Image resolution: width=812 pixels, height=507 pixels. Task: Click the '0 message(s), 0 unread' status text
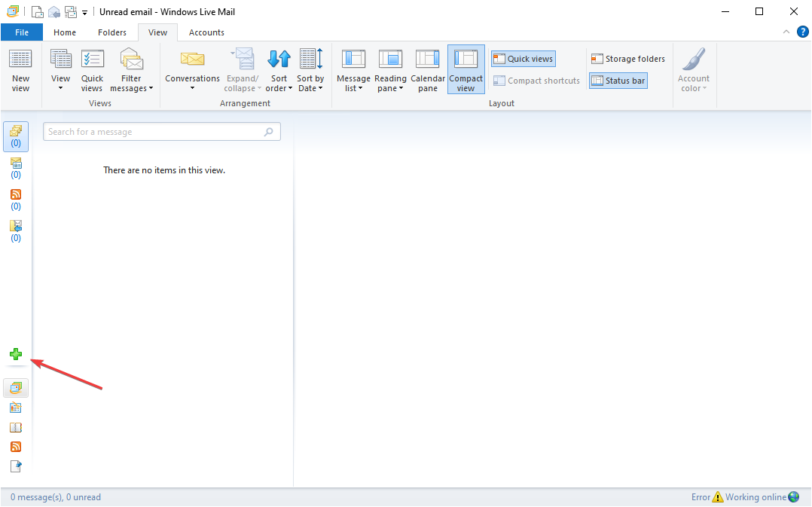56,497
